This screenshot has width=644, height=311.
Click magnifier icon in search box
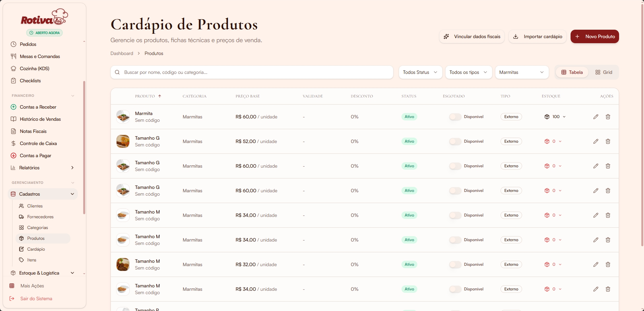117,72
